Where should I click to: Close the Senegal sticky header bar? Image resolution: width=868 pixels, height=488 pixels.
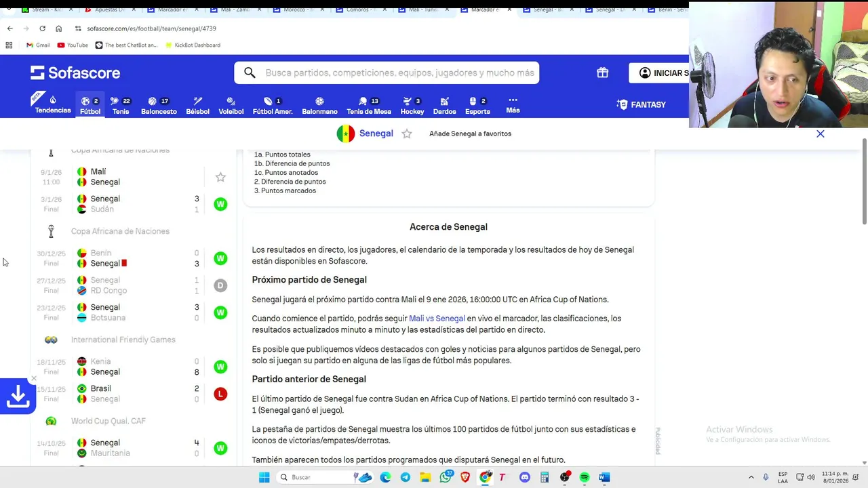point(821,134)
